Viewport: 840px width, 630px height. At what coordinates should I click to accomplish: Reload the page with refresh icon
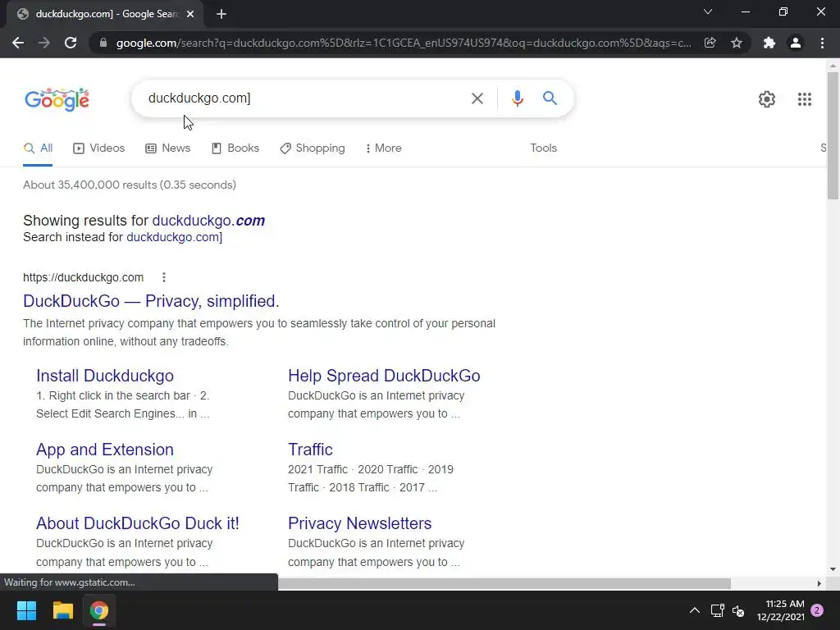click(x=71, y=43)
